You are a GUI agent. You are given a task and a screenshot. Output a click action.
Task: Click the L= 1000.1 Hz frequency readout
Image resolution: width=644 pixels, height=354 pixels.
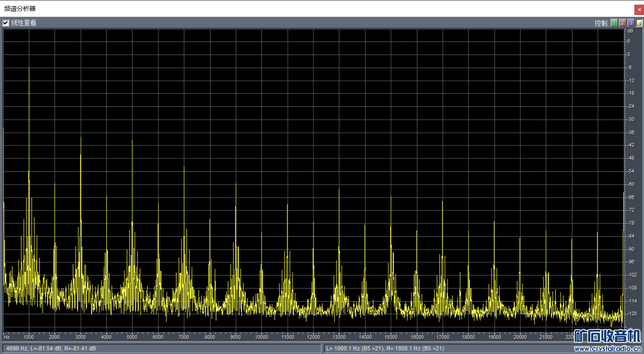coord(354,349)
